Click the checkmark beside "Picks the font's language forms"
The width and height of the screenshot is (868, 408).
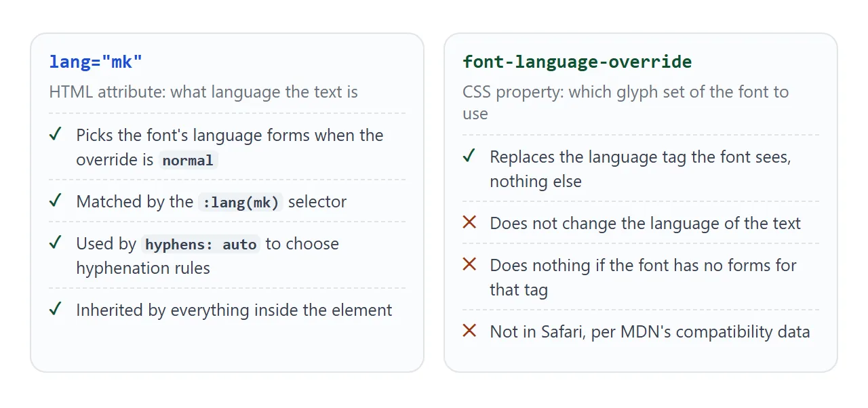tap(56, 135)
